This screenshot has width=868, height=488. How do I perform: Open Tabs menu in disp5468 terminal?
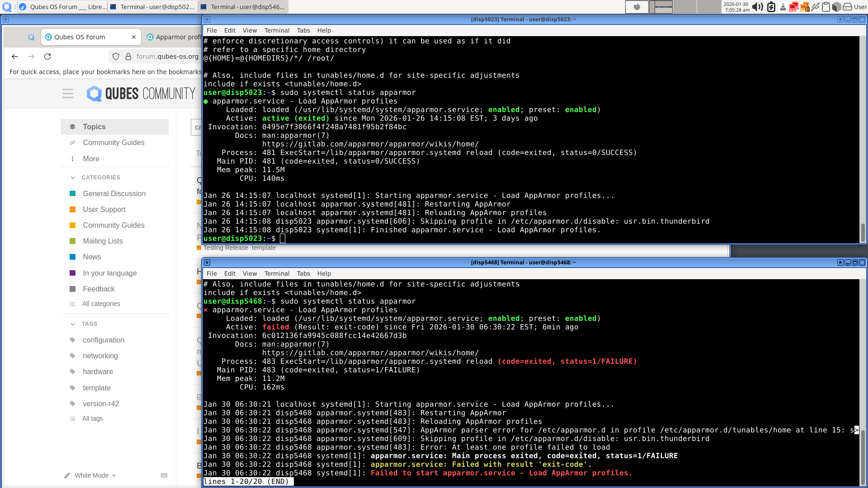click(x=303, y=273)
